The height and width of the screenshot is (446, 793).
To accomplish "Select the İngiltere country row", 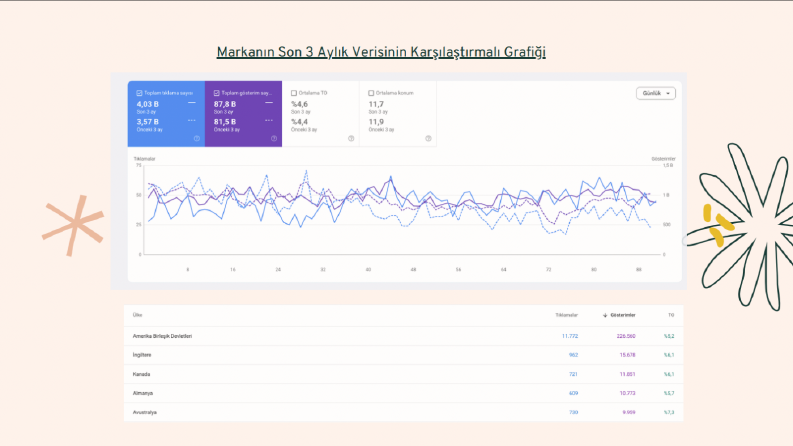I will 404,355.
